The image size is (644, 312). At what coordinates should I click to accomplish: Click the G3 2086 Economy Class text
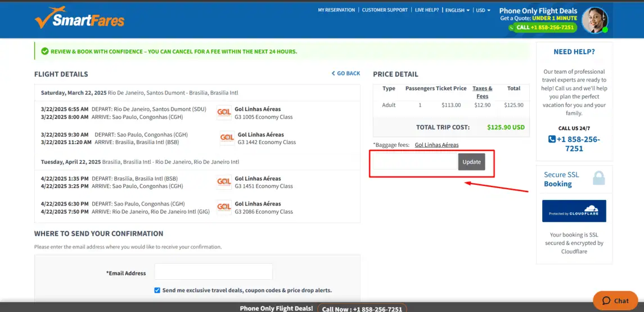(264, 212)
